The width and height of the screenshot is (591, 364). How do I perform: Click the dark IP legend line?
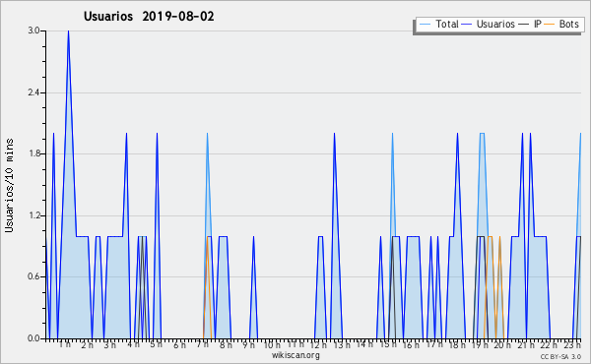point(524,25)
